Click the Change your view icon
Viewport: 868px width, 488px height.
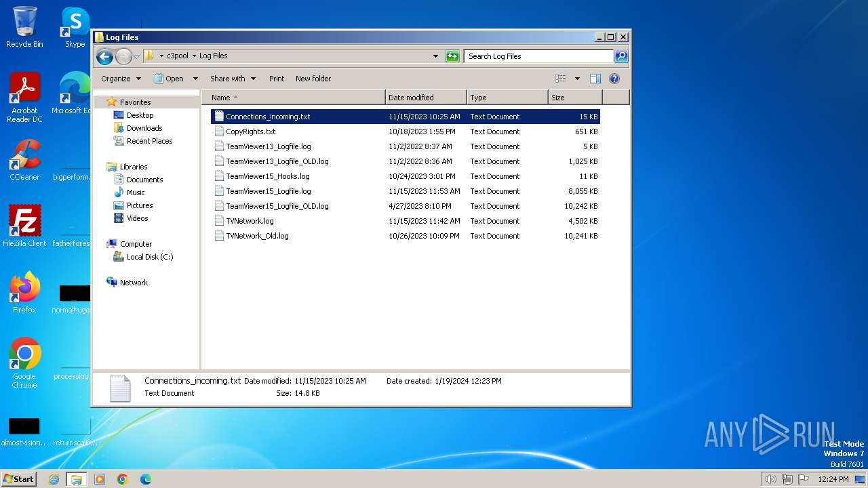tap(560, 79)
